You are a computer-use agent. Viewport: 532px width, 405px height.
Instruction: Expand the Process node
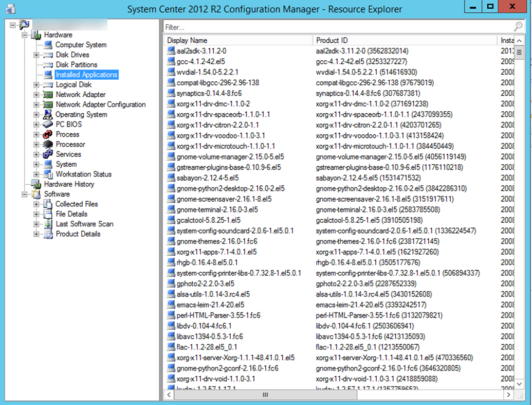point(36,134)
